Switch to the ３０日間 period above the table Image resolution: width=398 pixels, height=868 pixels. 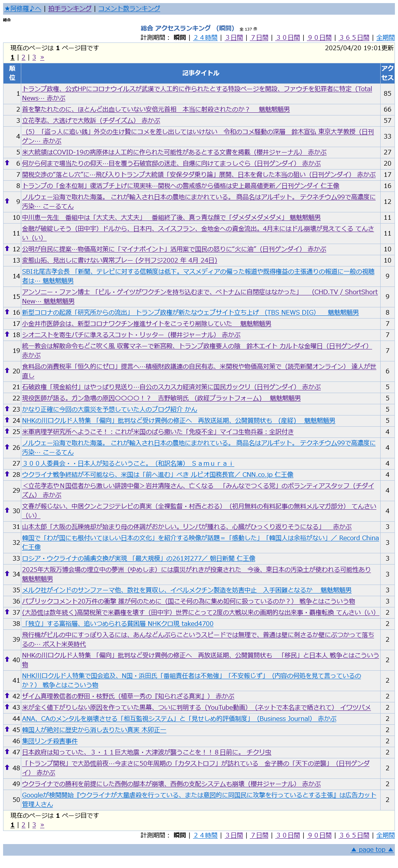click(288, 37)
